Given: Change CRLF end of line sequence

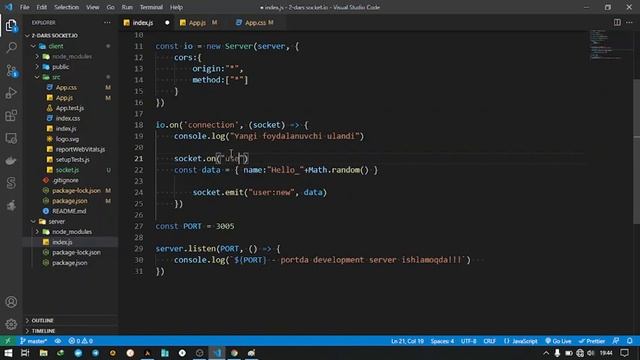Looking at the screenshot, I should pyautogui.click(x=489, y=341).
